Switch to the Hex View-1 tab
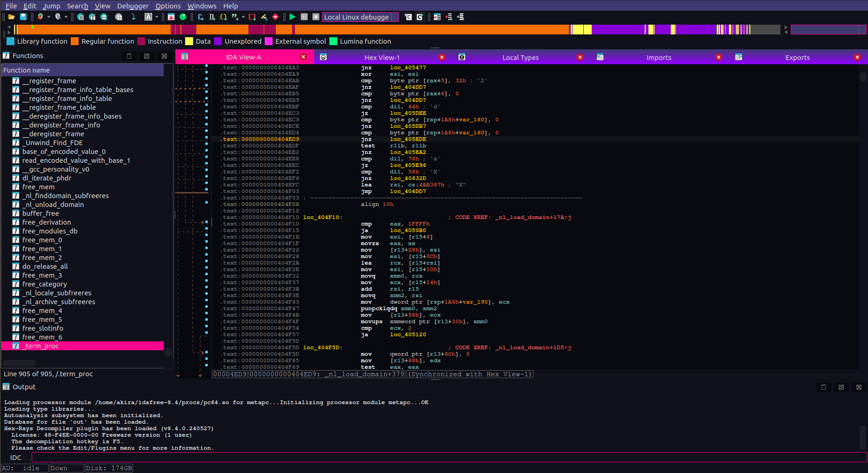The height and width of the screenshot is (473, 868). click(x=382, y=57)
